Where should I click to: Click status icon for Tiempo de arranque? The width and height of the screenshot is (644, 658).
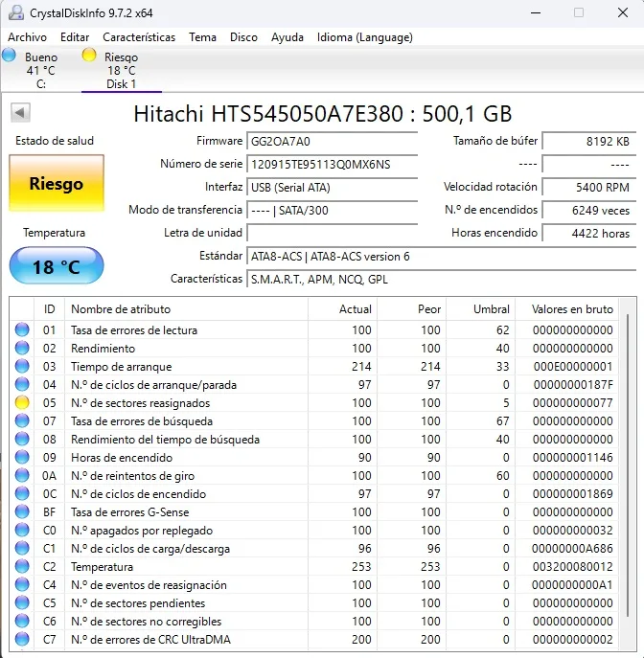[x=22, y=366]
